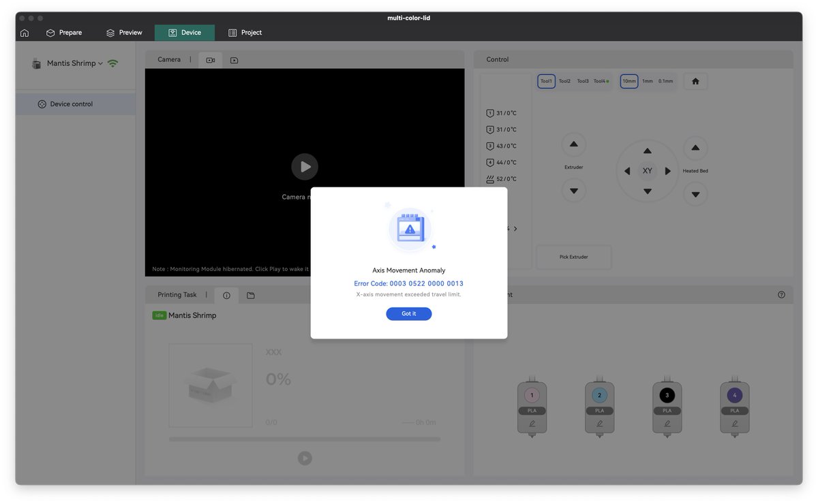Image resolution: width=818 pixels, height=504 pixels.
Task: Click Extruder down arrow
Action: point(574,191)
